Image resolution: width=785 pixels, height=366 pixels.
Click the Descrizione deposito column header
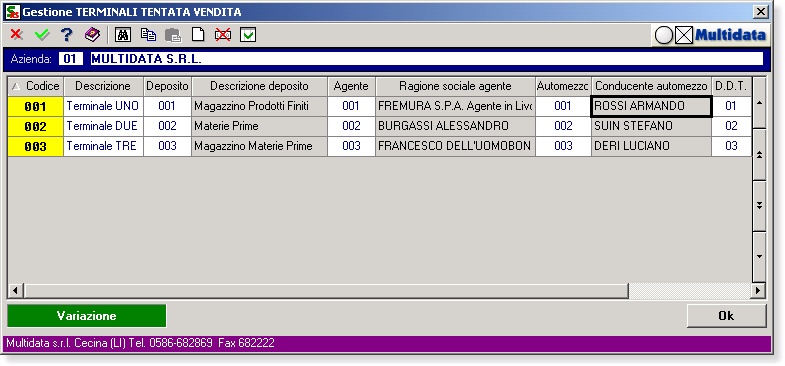259,86
